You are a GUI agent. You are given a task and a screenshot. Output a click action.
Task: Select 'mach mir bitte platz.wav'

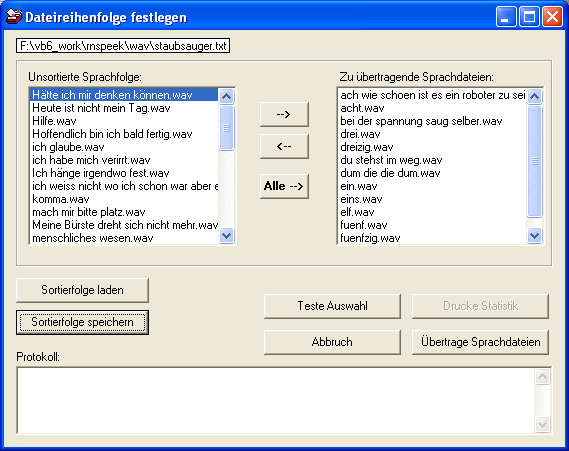pyautogui.click(x=124, y=212)
